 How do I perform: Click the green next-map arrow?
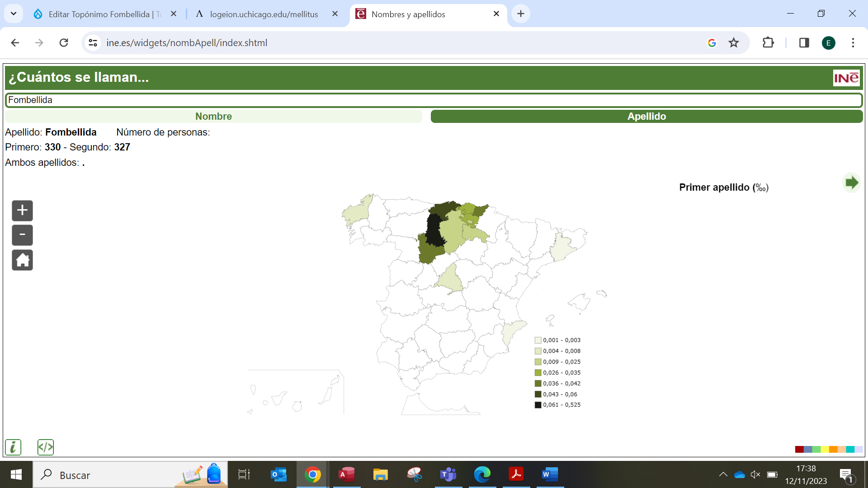pos(851,183)
